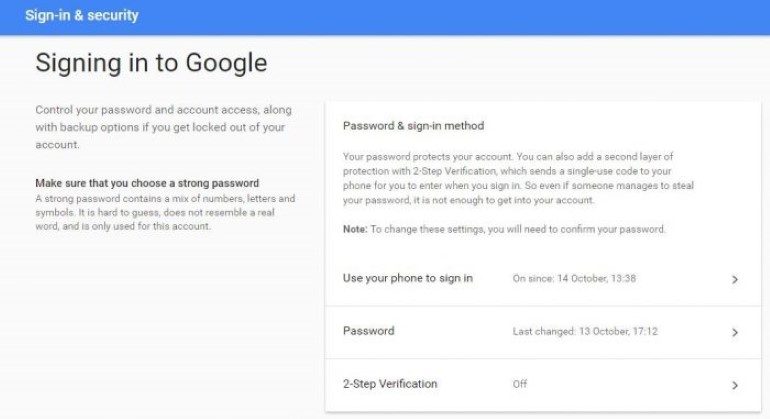Click the 'Off' status beside 2-Step Verification
Screen dimensions: 770x419
tap(519, 385)
